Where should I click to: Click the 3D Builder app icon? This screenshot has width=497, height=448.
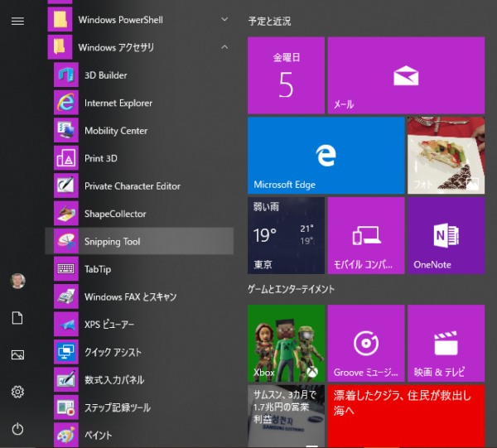[x=66, y=75]
